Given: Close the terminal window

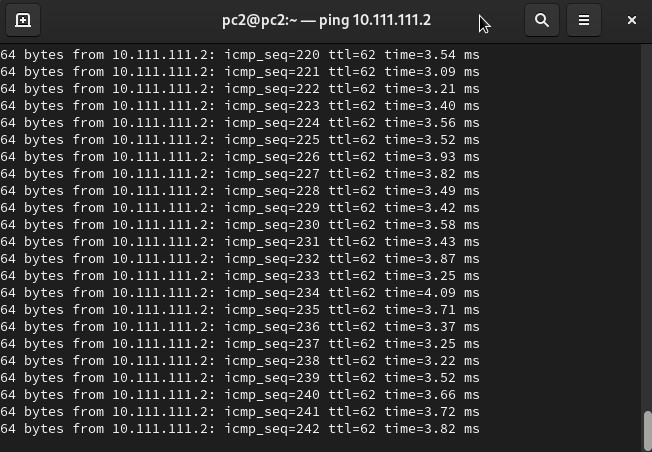Looking at the screenshot, I should point(631,20).
